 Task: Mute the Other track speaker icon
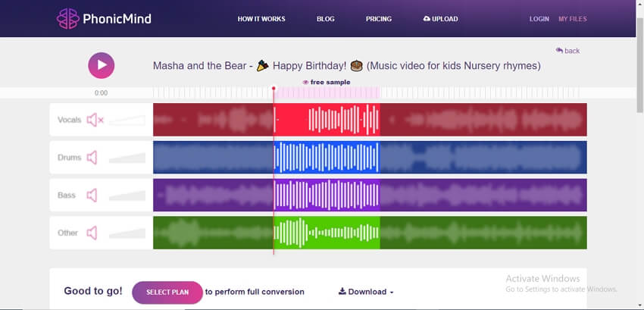[92, 233]
